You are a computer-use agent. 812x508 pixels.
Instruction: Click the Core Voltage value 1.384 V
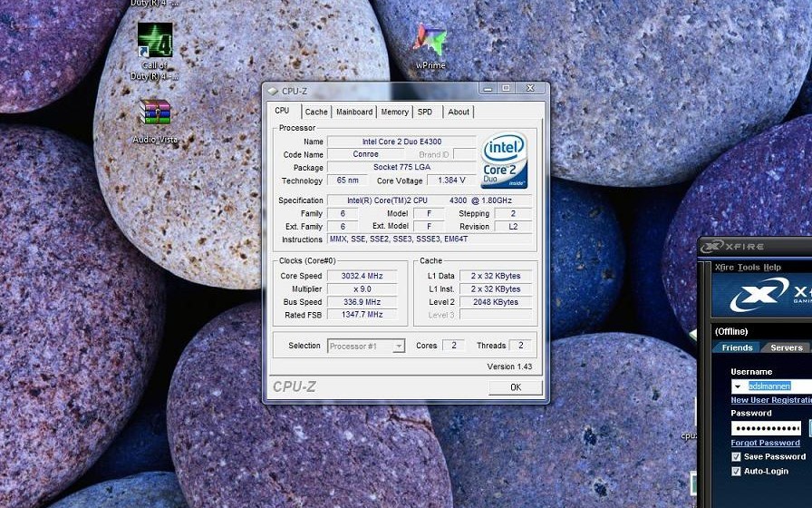pyautogui.click(x=451, y=181)
